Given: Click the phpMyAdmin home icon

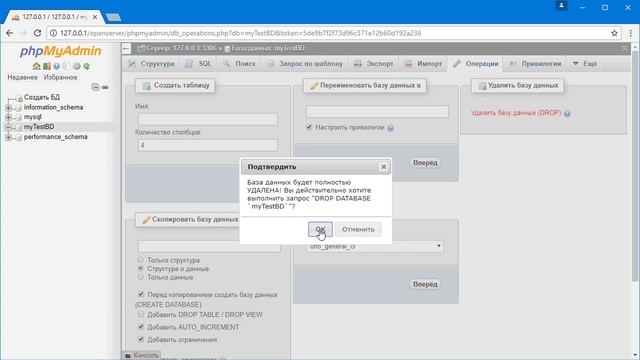Looking at the screenshot, I should pyautogui.click(x=36, y=66).
